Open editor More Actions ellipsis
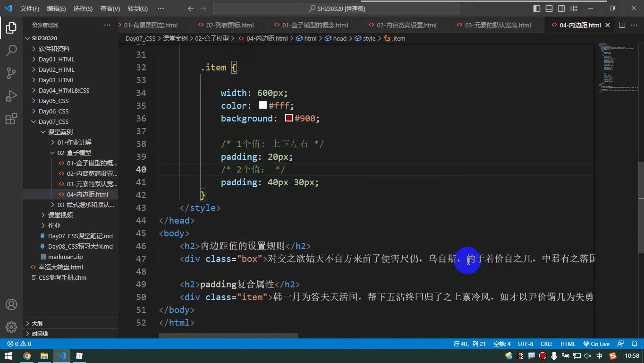Screen dimensions: 644x363 pyautogui.click(x=635, y=25)
